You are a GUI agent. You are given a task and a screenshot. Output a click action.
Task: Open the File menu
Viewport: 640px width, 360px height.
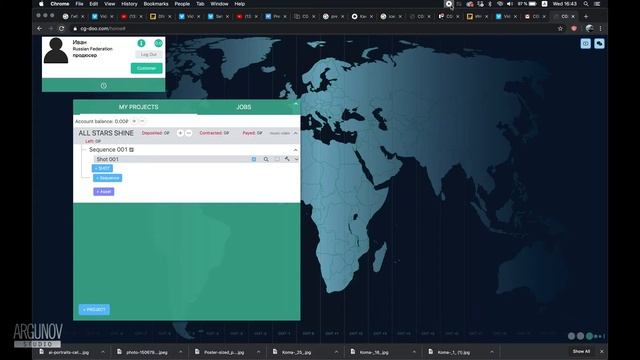[x=79, y=4]
